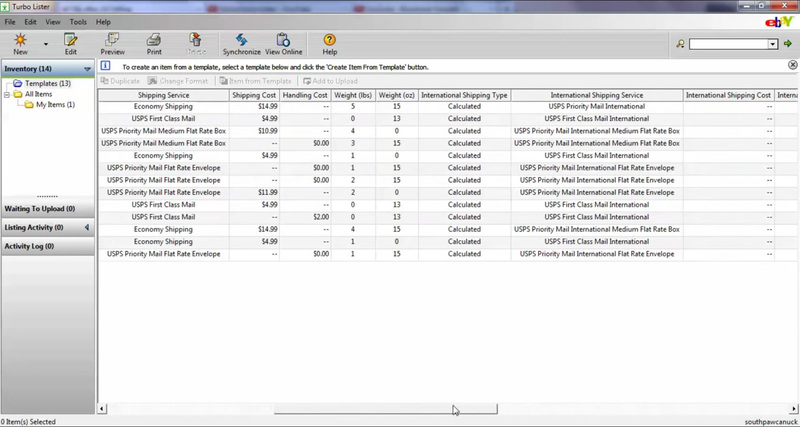Screen dimensions: 800x427
Task: Collapse the Inventory (14) panel arrow
Action: pyautogui.click(x=87, y=69)
